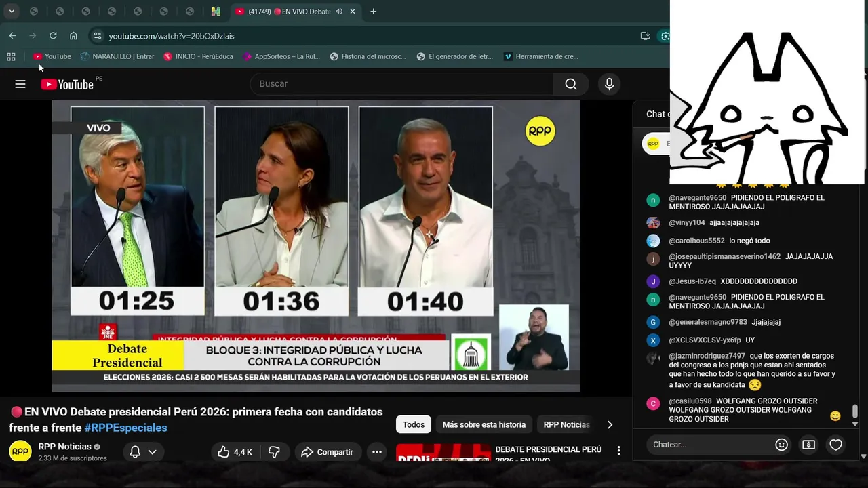Activate voice search microphone
The width and height of the screenshot is (868, 488).
click(x=609, y=84)
